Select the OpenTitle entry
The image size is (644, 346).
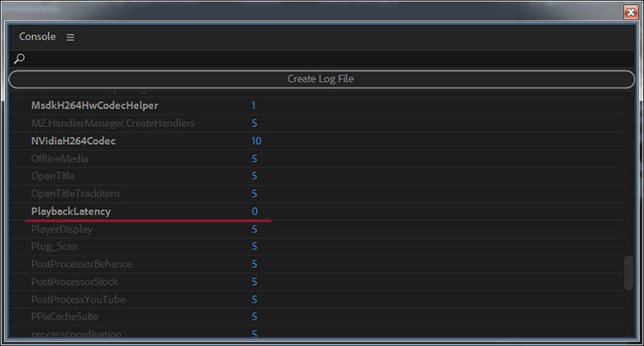pyautogui.click(x=53, y=175)
